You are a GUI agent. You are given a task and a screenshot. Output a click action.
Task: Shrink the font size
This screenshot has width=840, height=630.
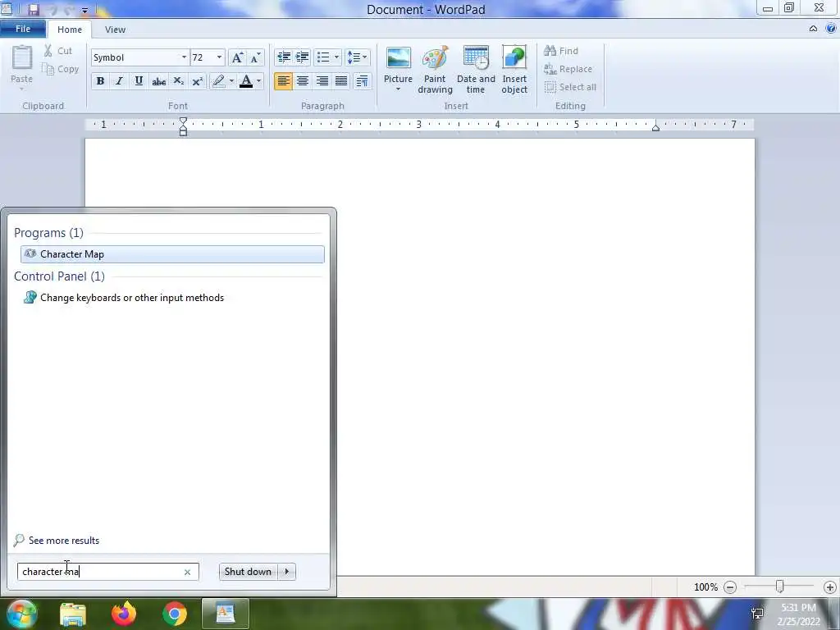256,57
